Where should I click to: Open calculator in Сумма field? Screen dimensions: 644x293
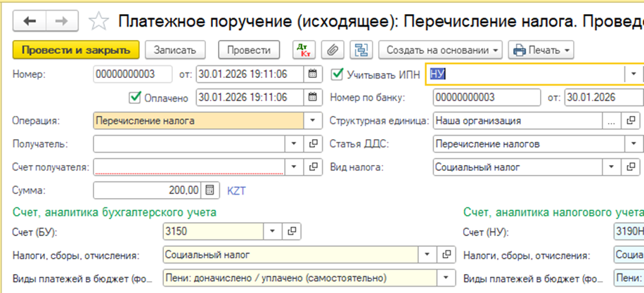(210, 190)
